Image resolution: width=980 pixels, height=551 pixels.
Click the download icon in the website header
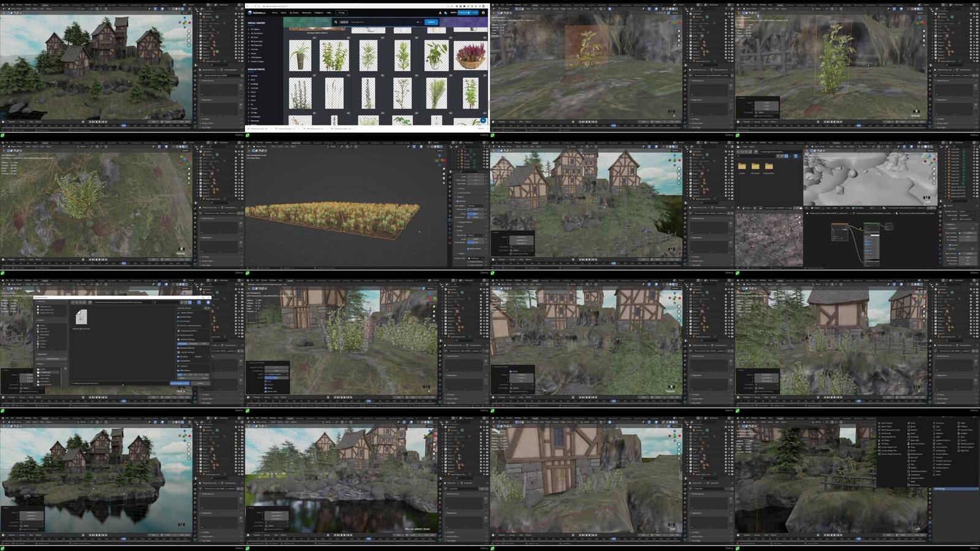440,12
